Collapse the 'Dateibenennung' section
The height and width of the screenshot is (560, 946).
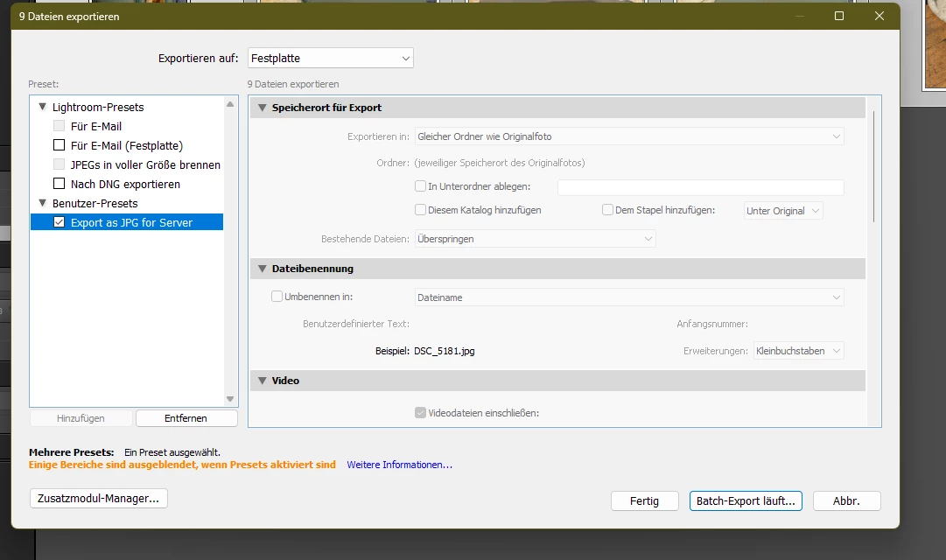click(263, 269)
